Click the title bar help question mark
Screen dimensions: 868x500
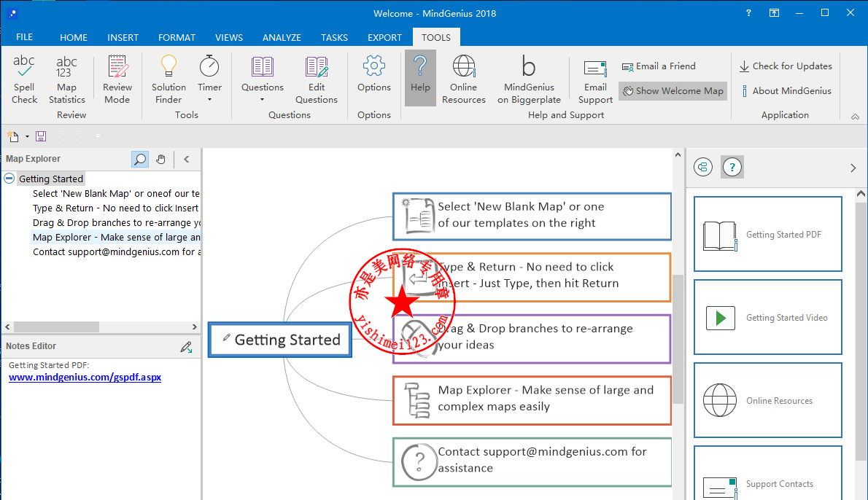[748, 12]
